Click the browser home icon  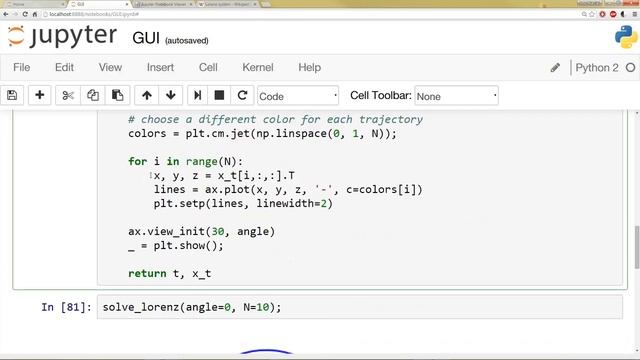(35, 14)
